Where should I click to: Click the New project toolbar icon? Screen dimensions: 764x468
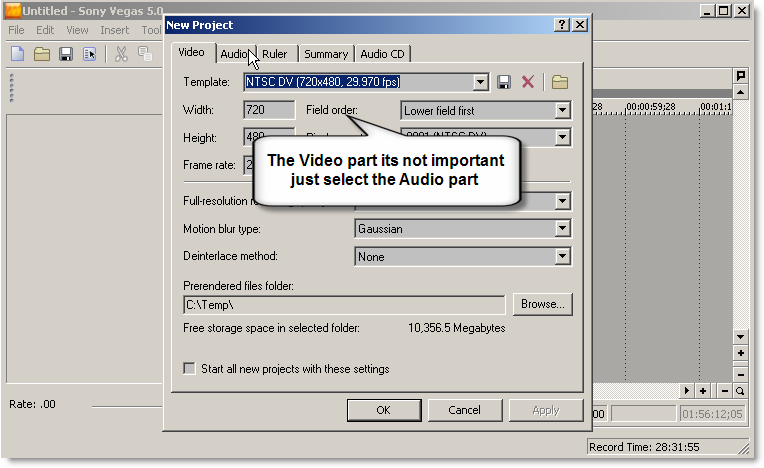(18, 54)
